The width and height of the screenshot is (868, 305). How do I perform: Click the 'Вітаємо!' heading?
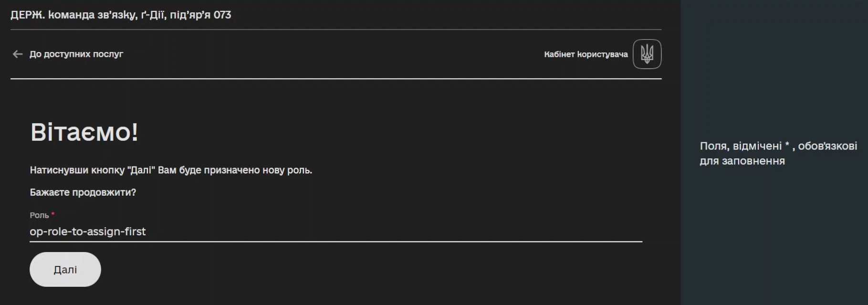tap(84, 132)
